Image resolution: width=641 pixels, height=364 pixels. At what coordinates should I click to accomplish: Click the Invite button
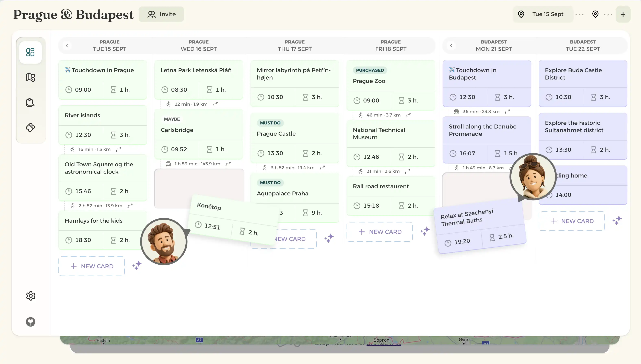pyautogui.click(x=161, y=14)
